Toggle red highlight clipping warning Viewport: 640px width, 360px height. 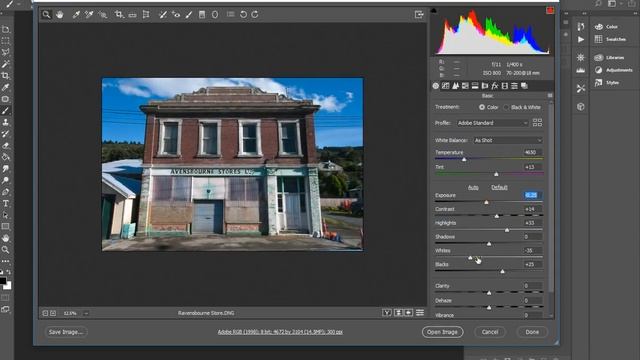tap(550, 10)
